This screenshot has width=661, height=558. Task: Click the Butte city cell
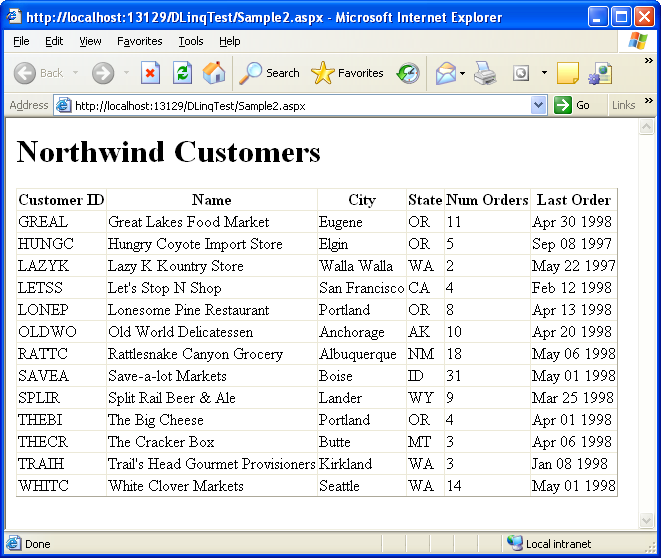pyautogui.click(x=362, y=442)
